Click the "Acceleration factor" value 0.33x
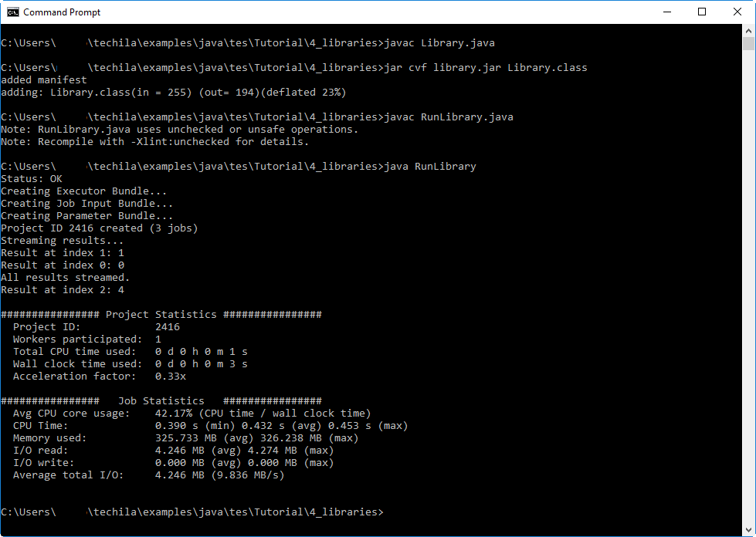Screen dimensions: 756x537 171,377
